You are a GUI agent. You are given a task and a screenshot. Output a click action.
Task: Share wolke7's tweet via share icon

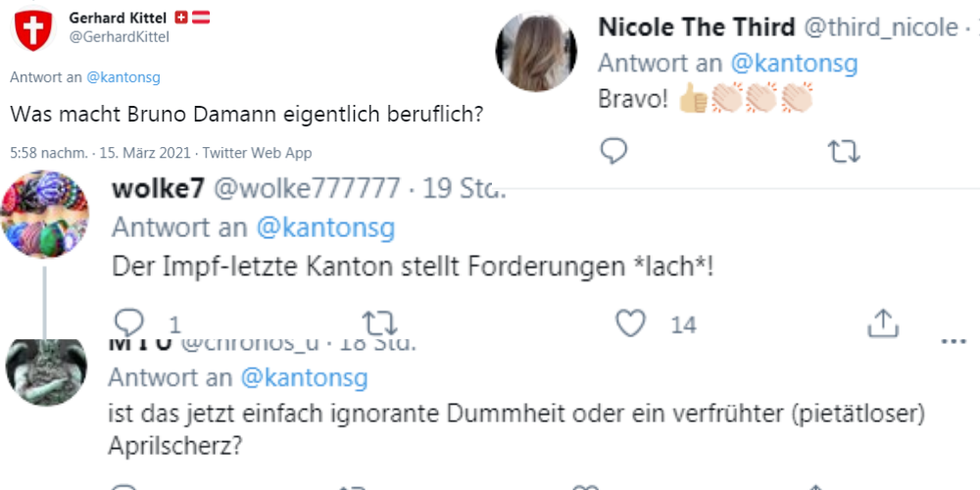point(883,322)
